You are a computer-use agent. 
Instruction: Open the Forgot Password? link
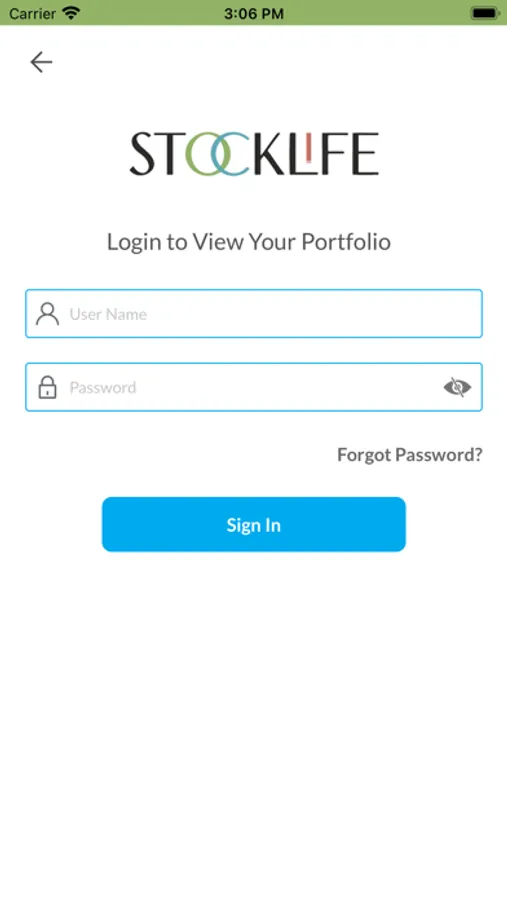click(x=409, y=455)
